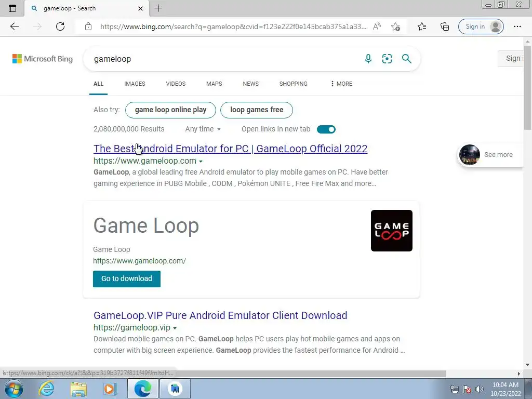Close the gameloop - Search tab

point(140,8)
